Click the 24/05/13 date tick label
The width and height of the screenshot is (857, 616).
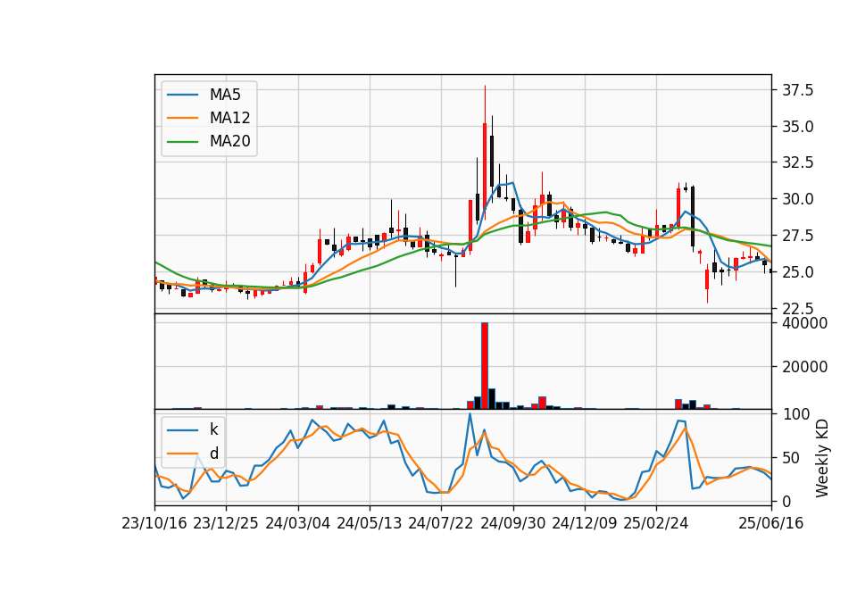point(369,523)
